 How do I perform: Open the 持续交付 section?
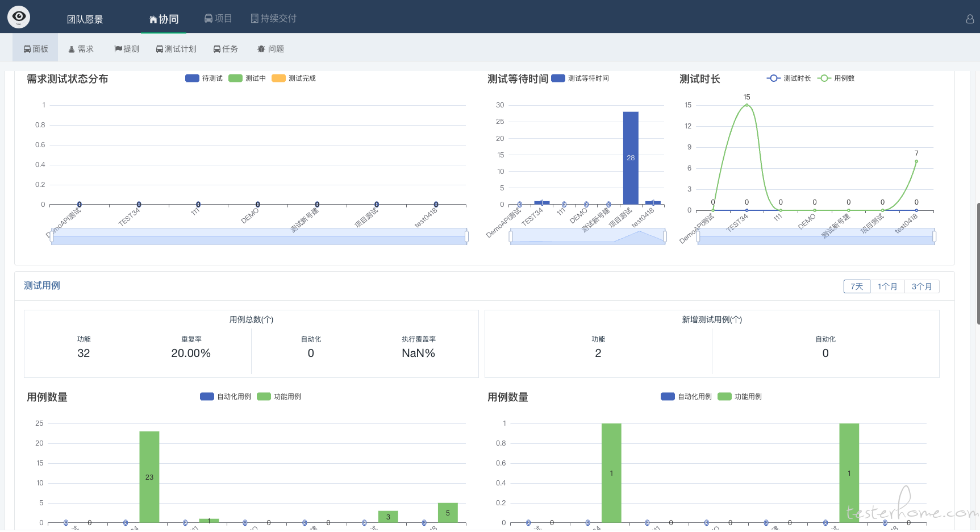click(274, 19)
